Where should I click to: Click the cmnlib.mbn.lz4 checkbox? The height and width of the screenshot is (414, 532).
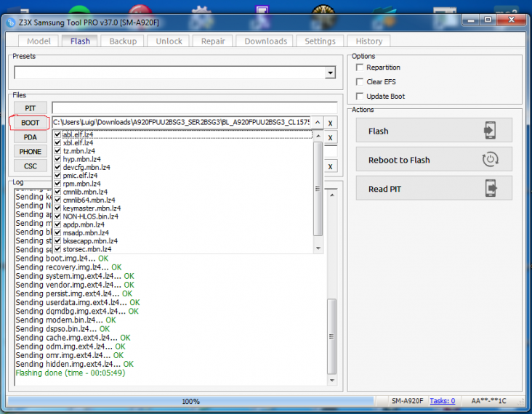pos(57,192)
